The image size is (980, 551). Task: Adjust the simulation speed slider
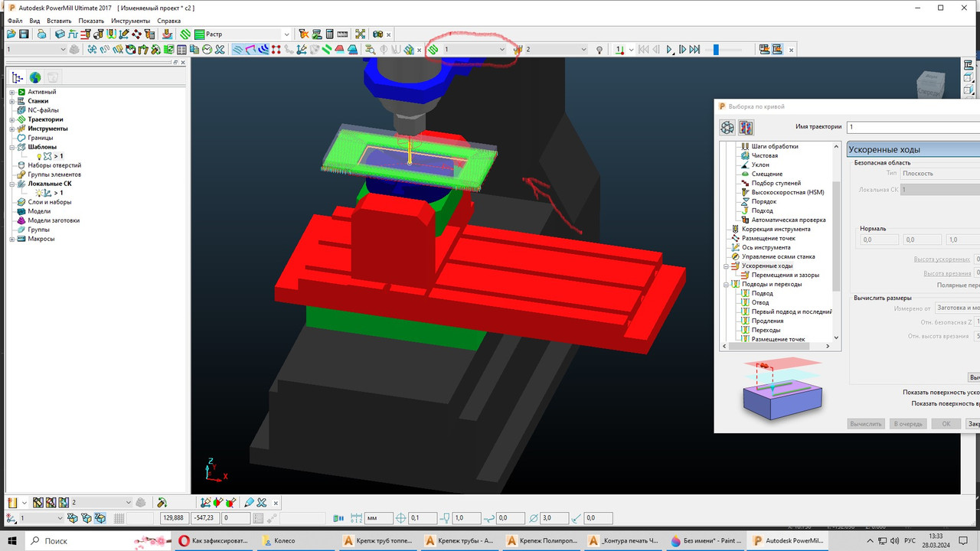pos(715,49)
